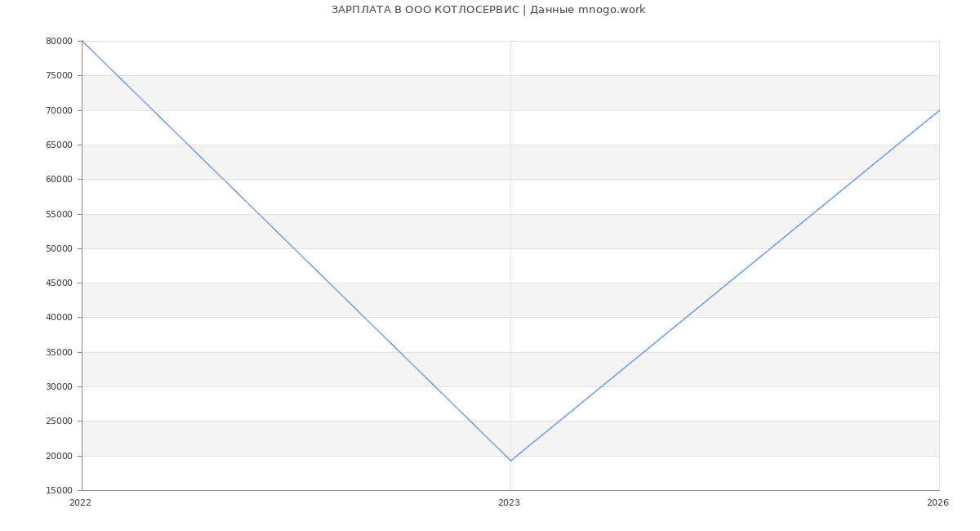
Task: Click the 2022 x-axis label
Action: [x=80, y=502]
